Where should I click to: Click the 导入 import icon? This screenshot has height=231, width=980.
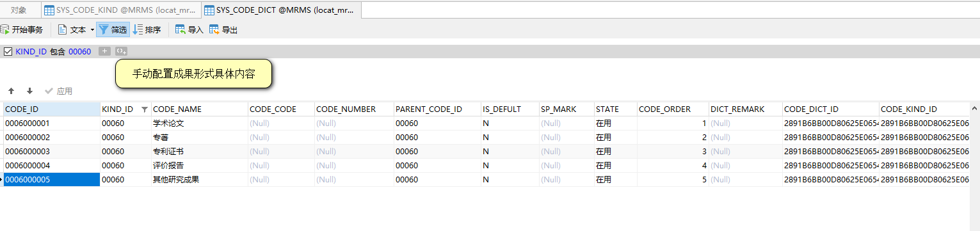pyautogui.click(x=181, y=29)
